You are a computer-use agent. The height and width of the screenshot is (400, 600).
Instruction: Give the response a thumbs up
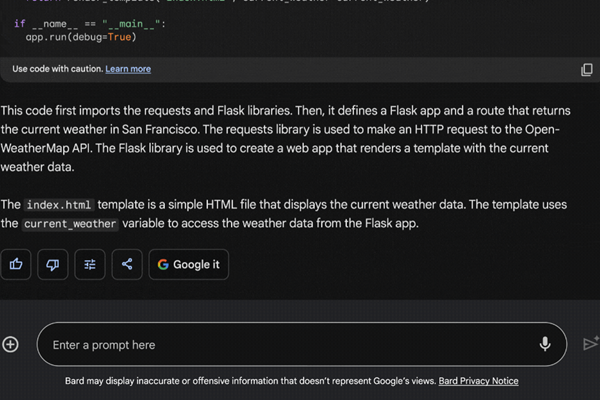pos(17,264)
